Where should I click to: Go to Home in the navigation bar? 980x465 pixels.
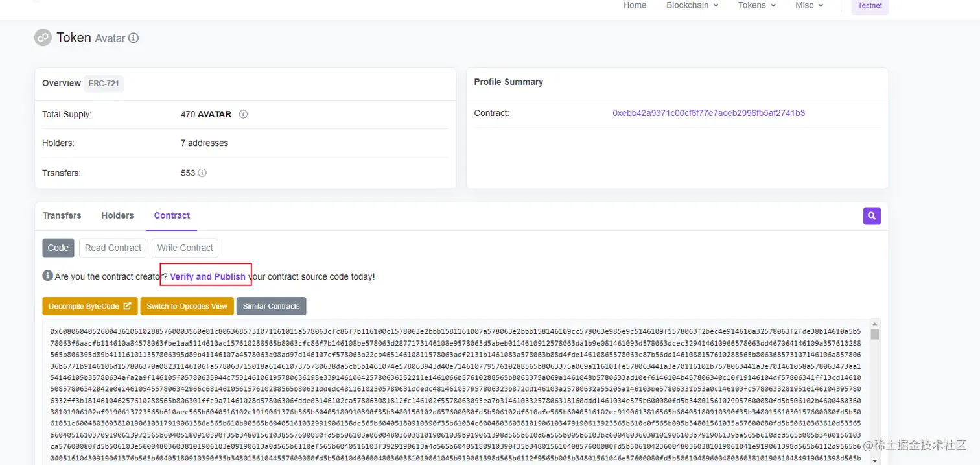(x=635, y=5)
